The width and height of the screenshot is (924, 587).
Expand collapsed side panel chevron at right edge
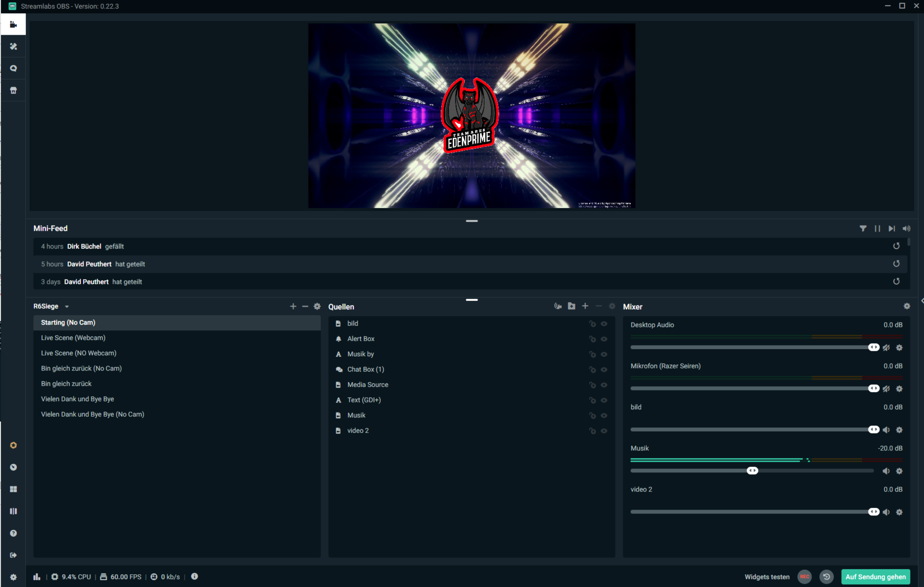[921, 301]
